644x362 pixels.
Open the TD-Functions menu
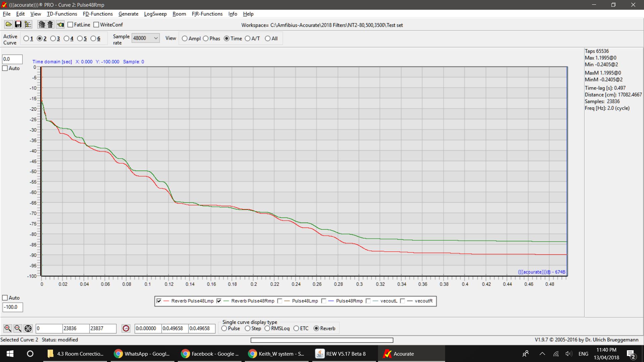point(62,14)
